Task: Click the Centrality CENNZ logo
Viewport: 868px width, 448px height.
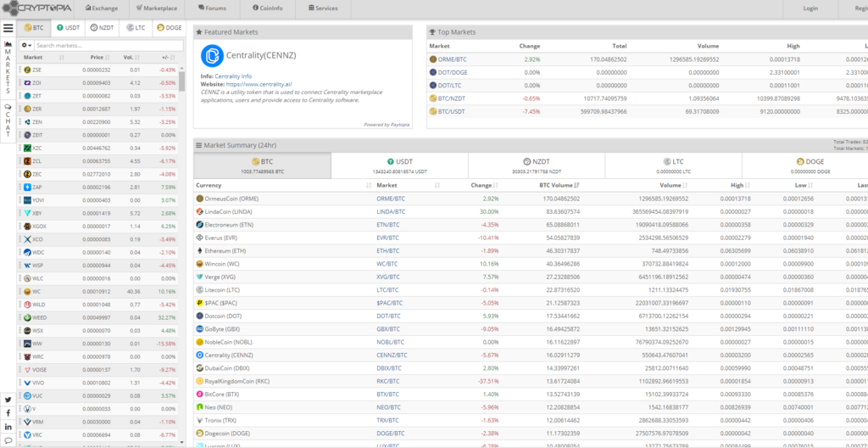Action: coord(211,56)
